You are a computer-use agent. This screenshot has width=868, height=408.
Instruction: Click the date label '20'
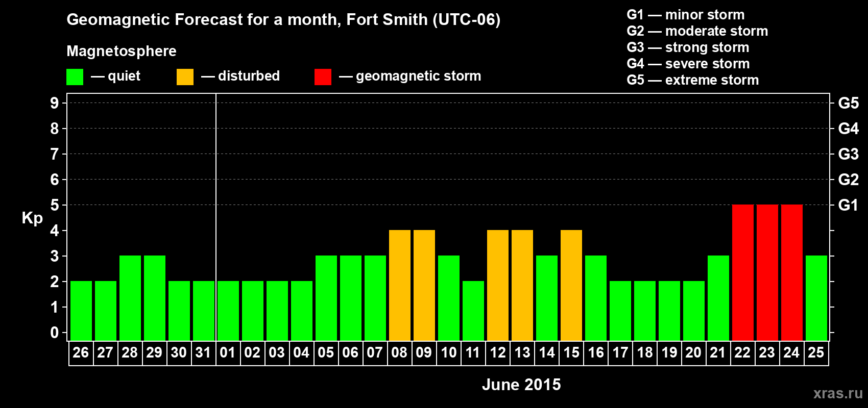click(693, 353)
